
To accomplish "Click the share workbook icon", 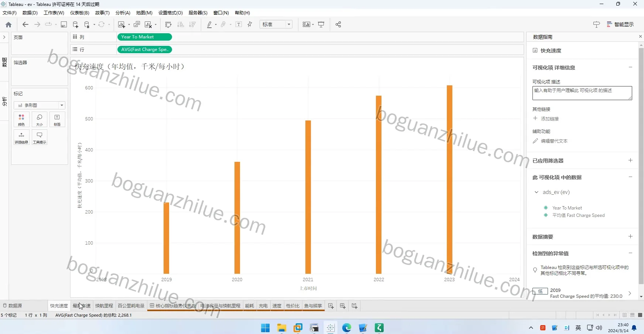I will pos(338,24).
